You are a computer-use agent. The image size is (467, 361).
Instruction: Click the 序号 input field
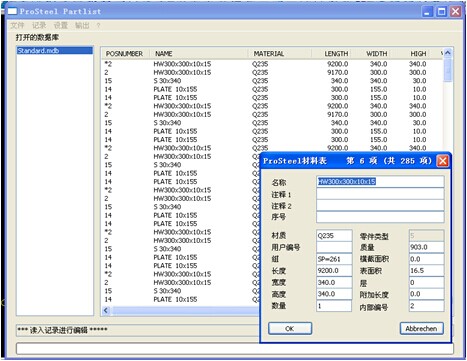click(x=380, y=217)
